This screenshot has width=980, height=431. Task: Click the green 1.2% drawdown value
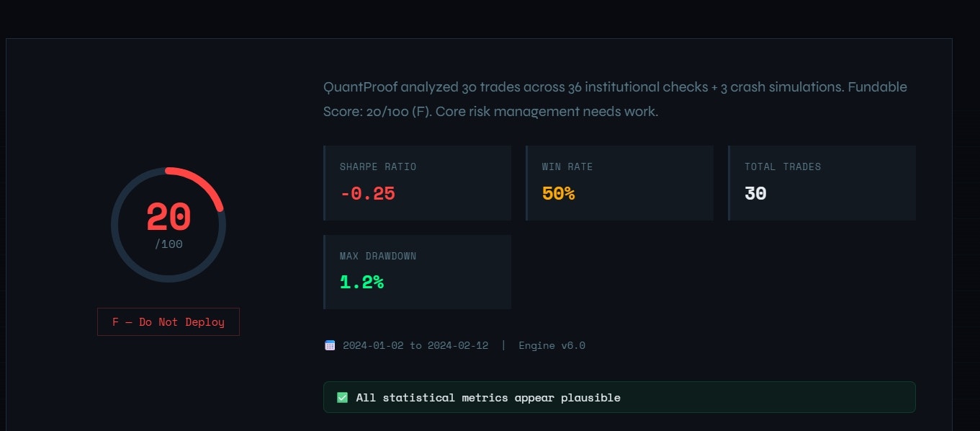click(362, 282)
